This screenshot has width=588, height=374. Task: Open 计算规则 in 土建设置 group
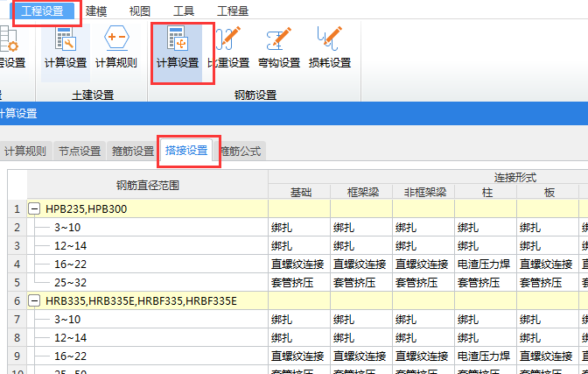click(x=116, y=47)
